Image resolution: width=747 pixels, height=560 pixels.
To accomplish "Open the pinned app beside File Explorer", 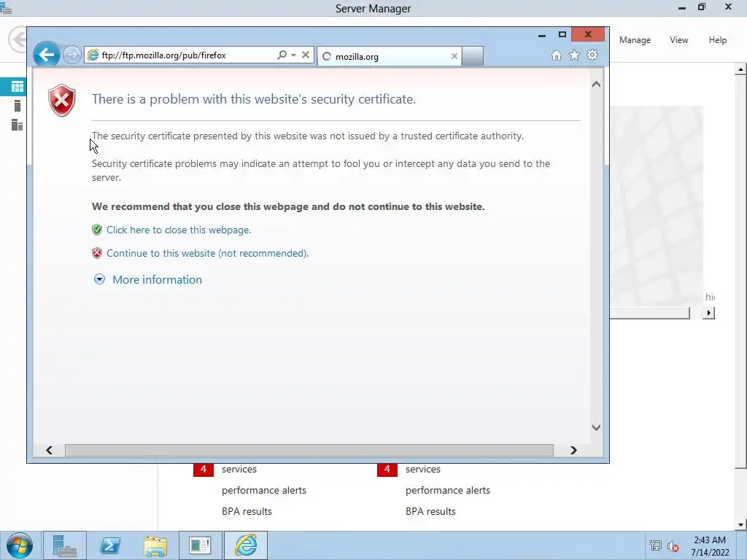I will 200,545.
